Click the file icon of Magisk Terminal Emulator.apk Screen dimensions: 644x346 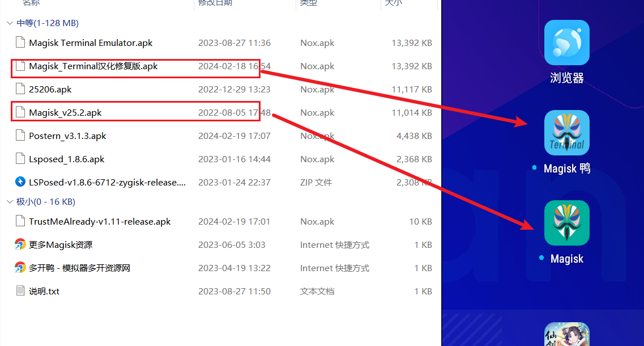pyautogui.click(x=20, y=43)
